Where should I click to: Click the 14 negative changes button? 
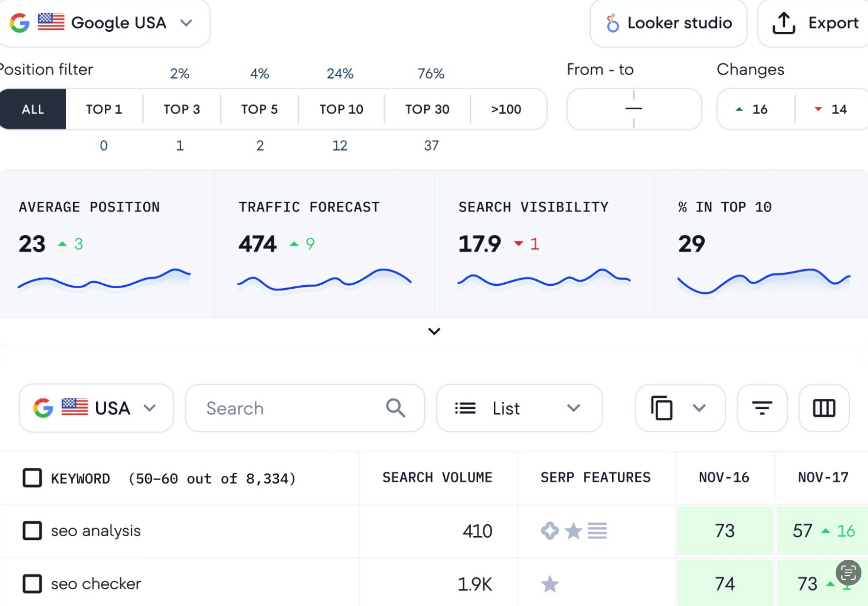tap(832, 109)
